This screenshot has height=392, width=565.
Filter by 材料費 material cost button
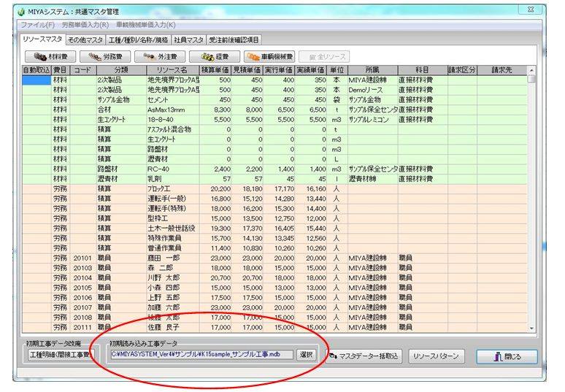point(50,56)
